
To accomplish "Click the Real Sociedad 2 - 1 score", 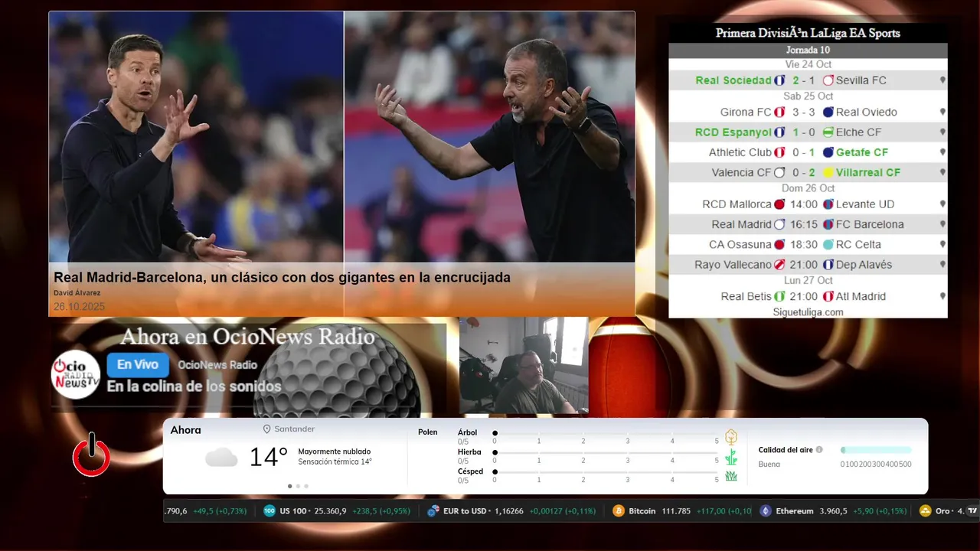I will coord(803,80).
